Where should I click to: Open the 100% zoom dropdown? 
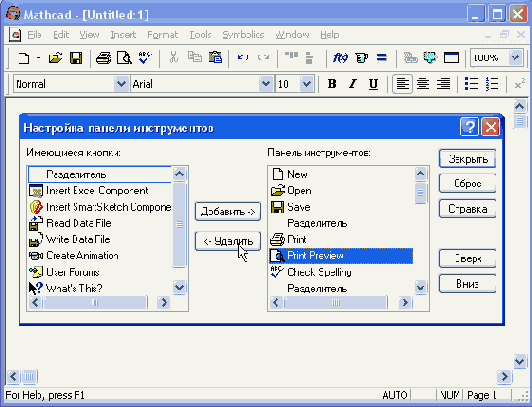[x=515, y=58]
